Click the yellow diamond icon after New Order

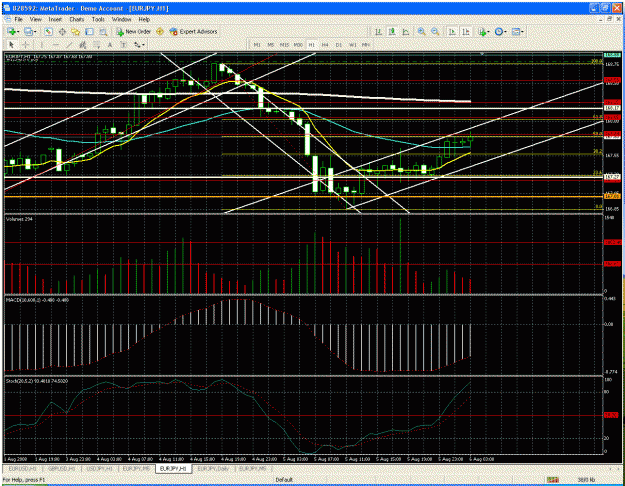[x=160, y=31]
